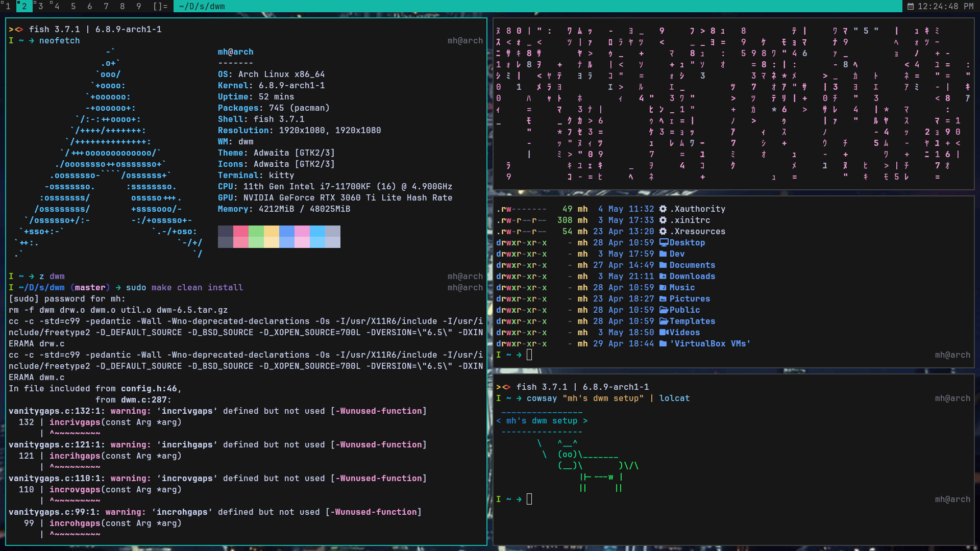Click the Documents folder icon

(663, 265)
